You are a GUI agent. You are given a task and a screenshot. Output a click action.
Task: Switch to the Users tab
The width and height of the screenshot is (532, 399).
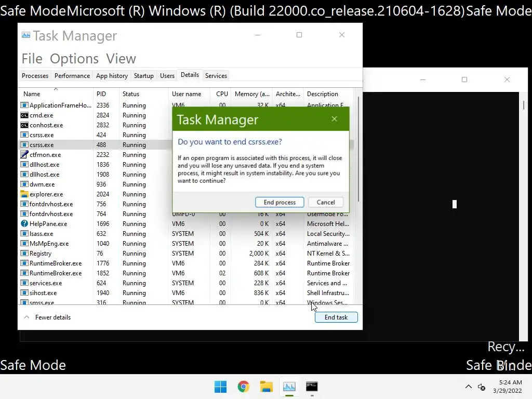[167, 76]
